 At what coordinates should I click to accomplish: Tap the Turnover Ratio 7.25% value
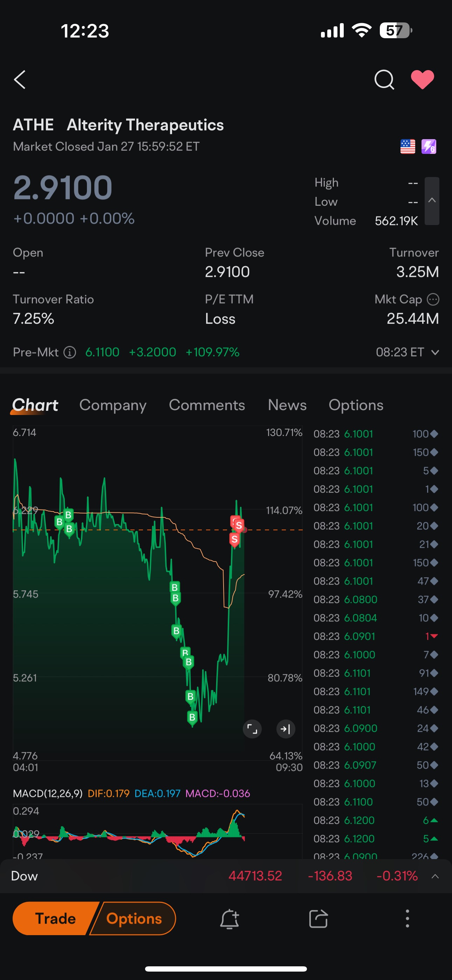[x=34, y=318]
